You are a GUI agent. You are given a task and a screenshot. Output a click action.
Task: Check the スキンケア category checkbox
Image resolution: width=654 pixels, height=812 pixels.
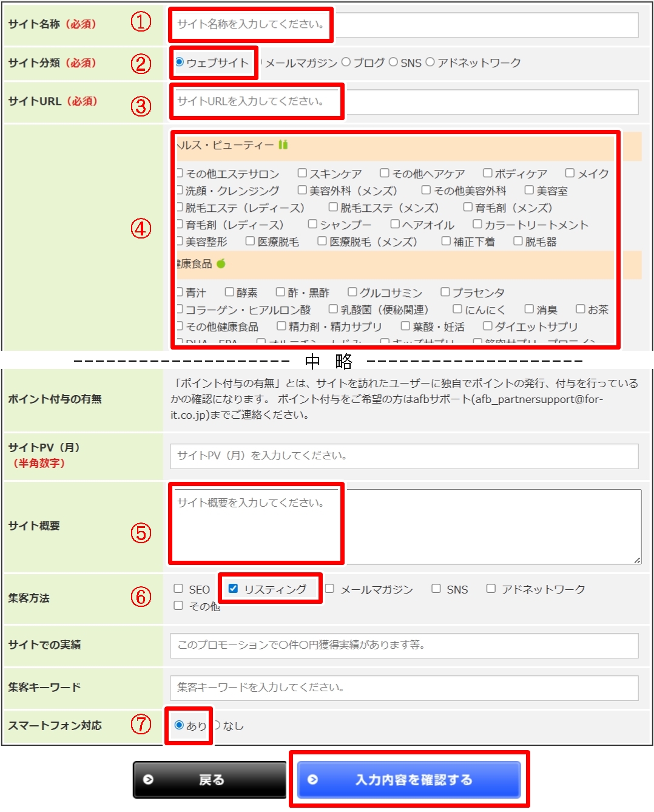[x=302, y=173]
